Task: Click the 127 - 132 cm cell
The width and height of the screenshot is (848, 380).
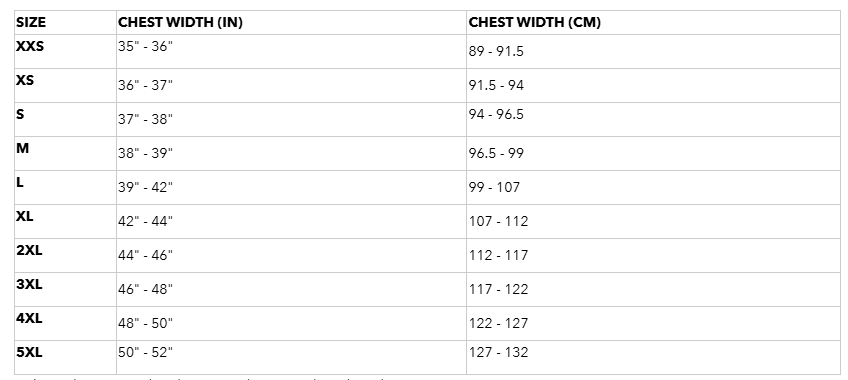Action: click(498, 352)
